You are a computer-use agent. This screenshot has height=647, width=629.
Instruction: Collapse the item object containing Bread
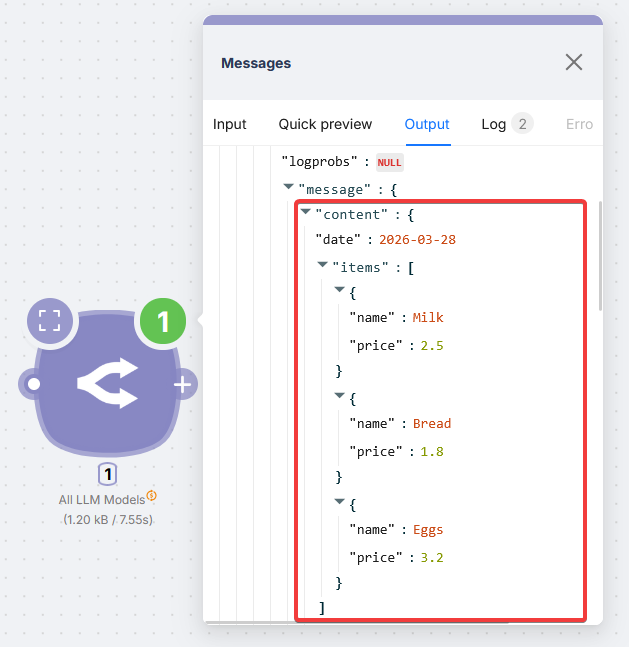tap(339, 396)
